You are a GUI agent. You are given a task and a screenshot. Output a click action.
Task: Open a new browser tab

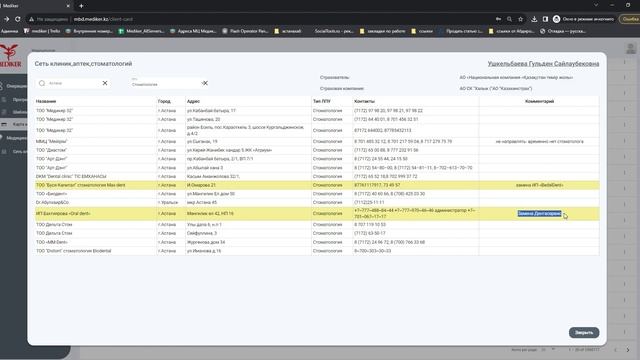pos(81,6)
